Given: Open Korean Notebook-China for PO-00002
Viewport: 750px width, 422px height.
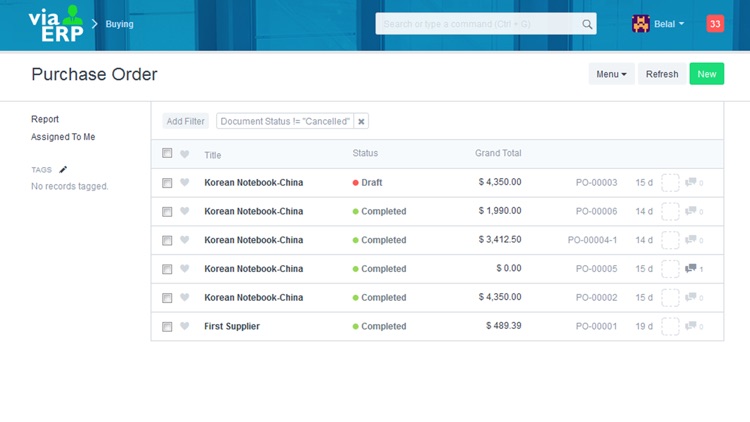Looking at the screenshot, I should point(254,297).
